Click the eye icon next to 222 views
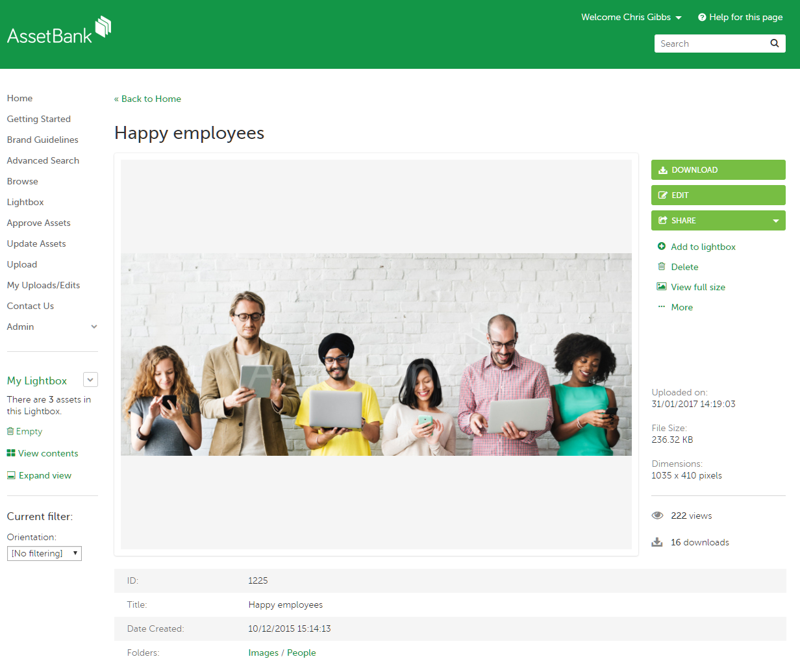 657,516
